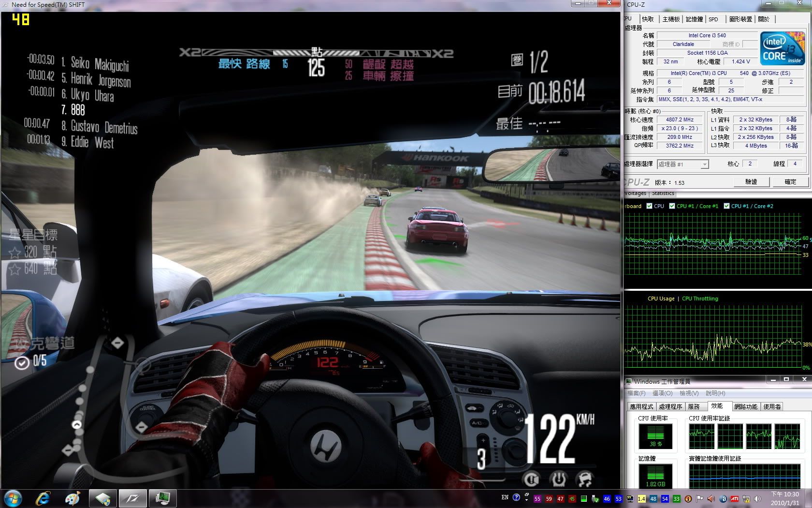812x508 pixels.
Task: Click the Intel Core i3 540 name field
Action: (707, 35)
